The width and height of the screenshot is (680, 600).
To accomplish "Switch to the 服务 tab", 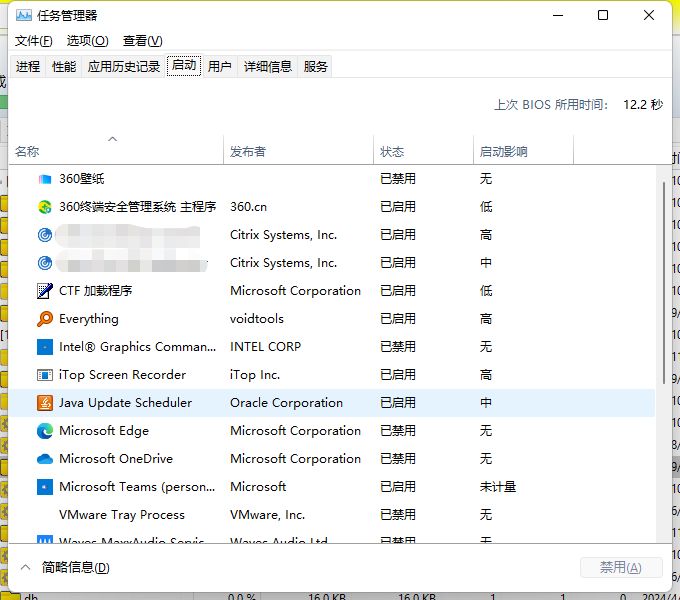I will 315,66.
